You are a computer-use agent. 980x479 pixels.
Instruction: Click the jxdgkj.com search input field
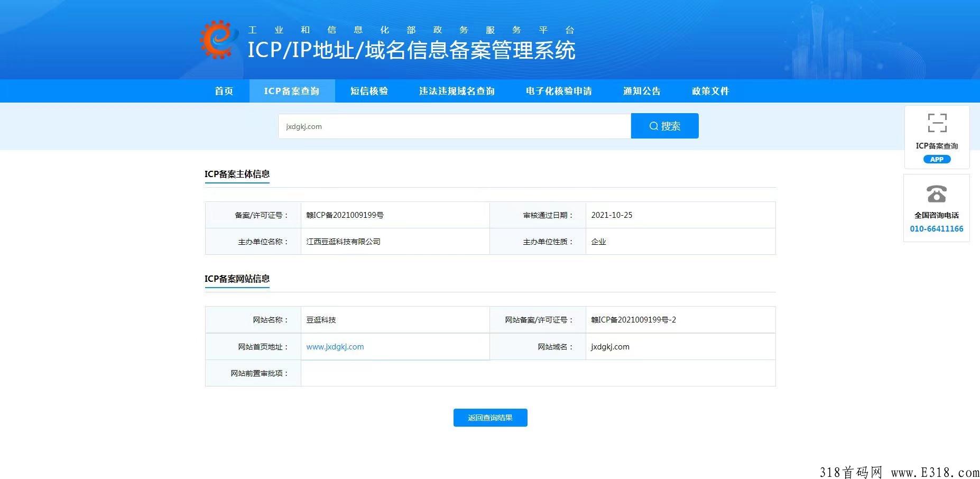click(x=455, y=126)
